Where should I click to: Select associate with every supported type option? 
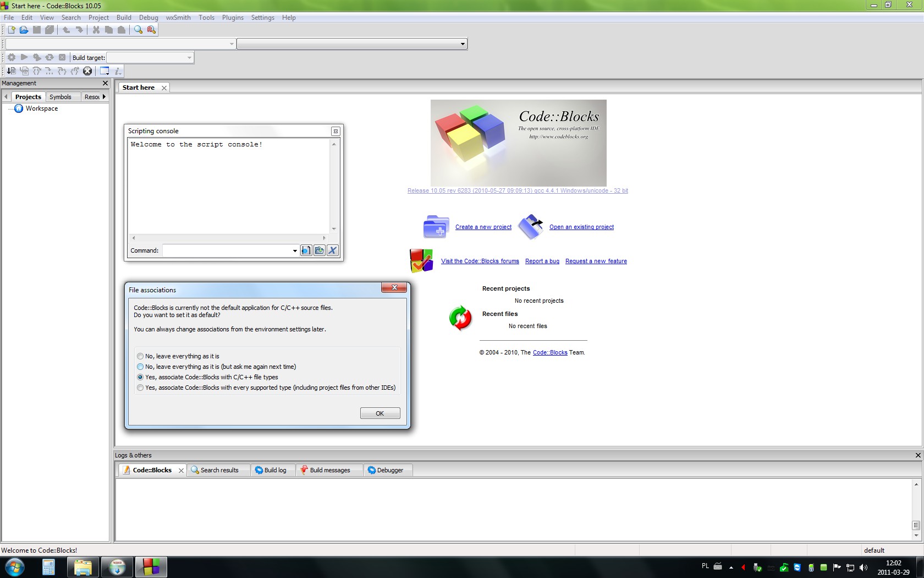(140, 388)
